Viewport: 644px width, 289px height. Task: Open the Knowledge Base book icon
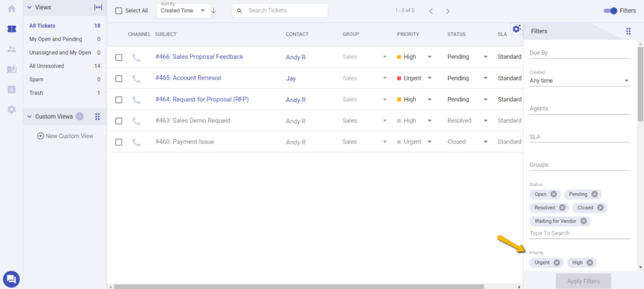pyautogui.click(x=11, y=69)
